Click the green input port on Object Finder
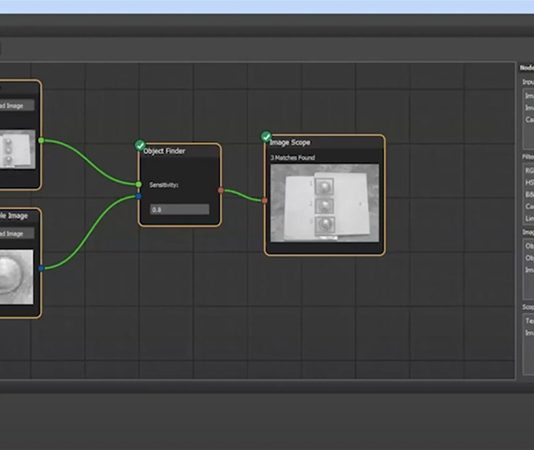The width and height of the screenshot is (534, 450). [138, 184]
